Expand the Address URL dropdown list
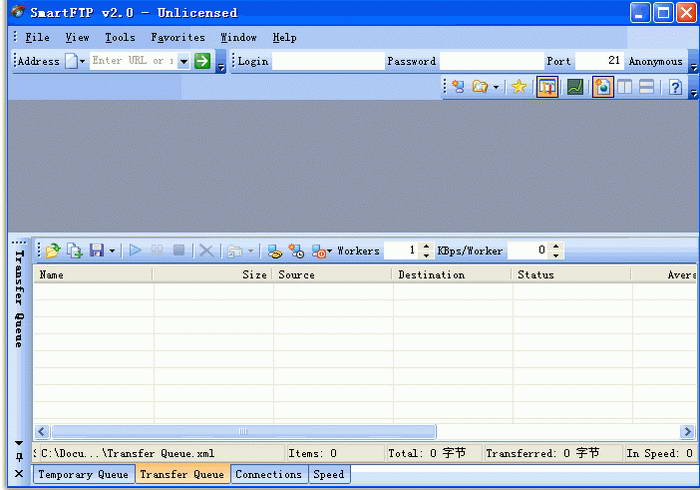Screen dimensions: 700x490 click(183, 61)
